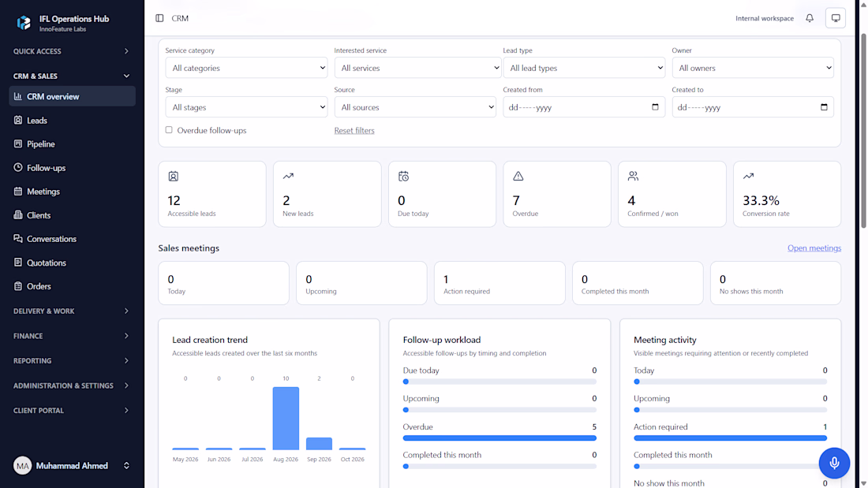
Task: Expand the Quick Access section
Action: click(x=72, y=51)
